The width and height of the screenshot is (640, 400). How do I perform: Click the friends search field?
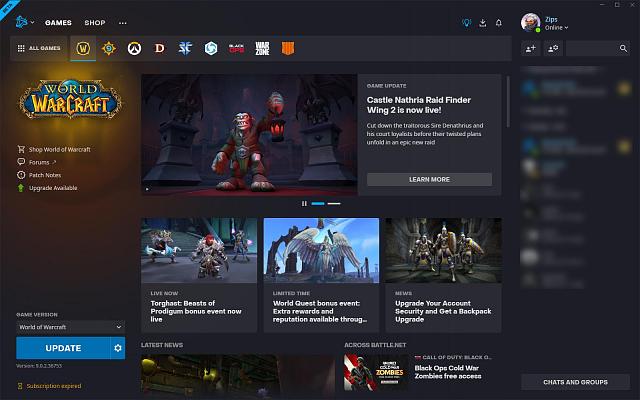click(x=598, y=49)
